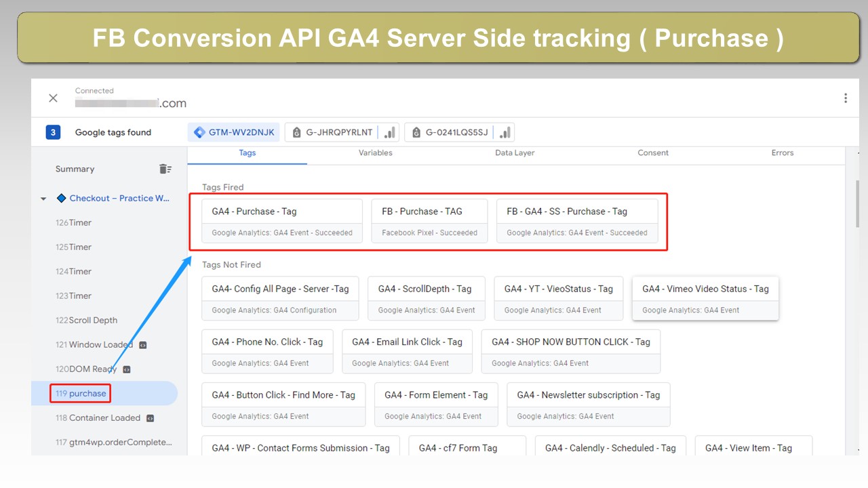Screen dimensions: 868x488
Task: Click the Tags Fired heading text
Action: (223, 188)
